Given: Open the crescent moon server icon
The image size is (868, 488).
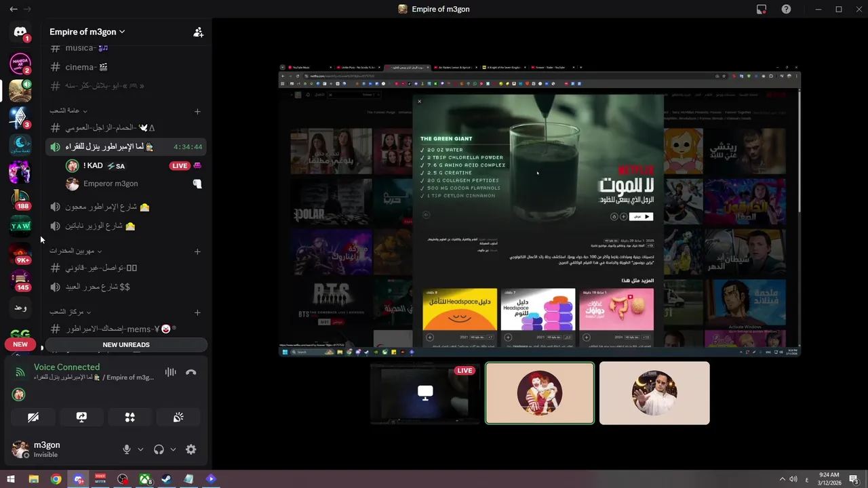Looking at the screenshot, I should (20, 144).
